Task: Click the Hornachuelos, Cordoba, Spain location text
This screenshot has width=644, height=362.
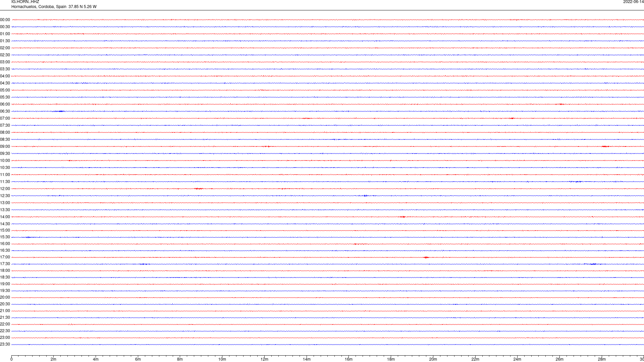Action: 39,7
